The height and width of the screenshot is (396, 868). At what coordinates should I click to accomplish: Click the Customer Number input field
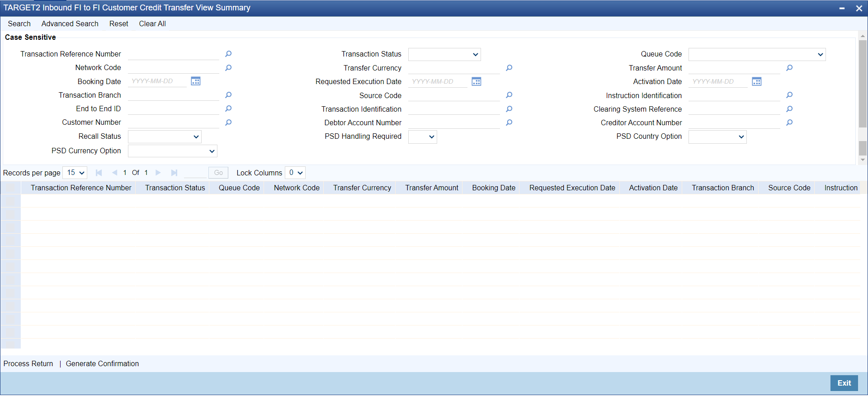tap(174, 123)
